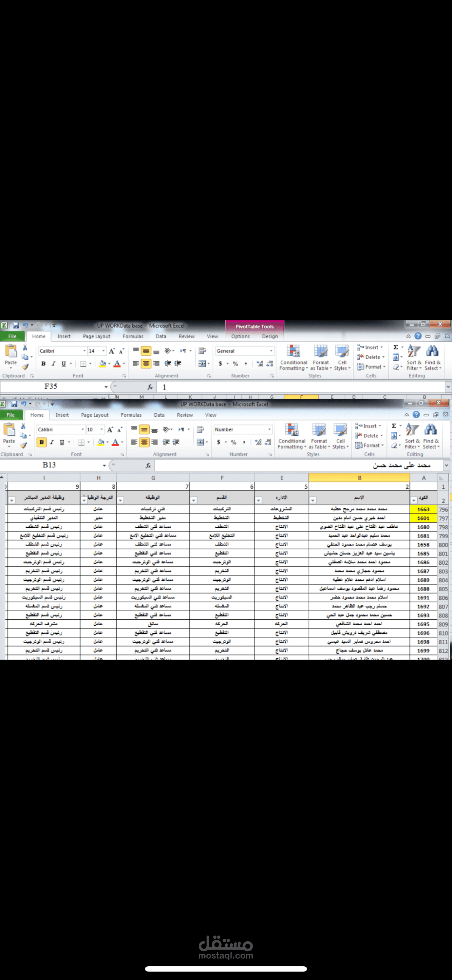This screenshot has width=452, height=980.
Task: Click Increase Decimal in lower window
Action: click(x=258, y=442)
